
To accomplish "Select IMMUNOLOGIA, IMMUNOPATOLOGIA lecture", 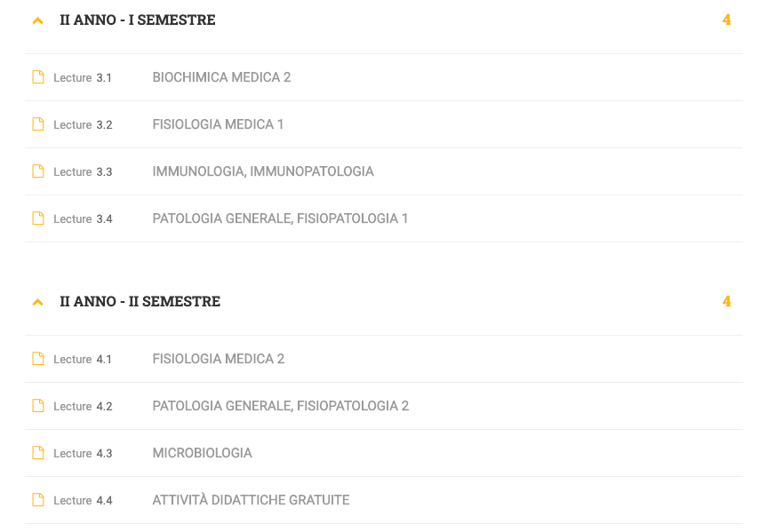I will (263, 171).
